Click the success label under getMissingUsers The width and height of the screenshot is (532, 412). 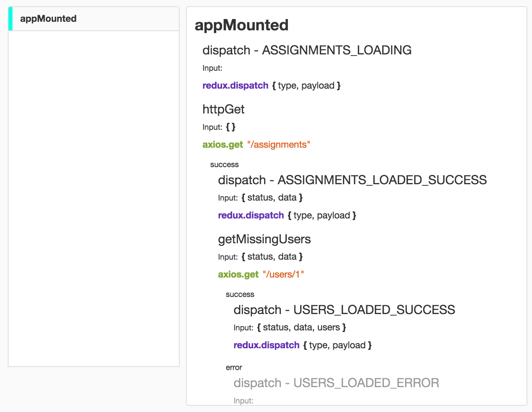coord(240,294)
